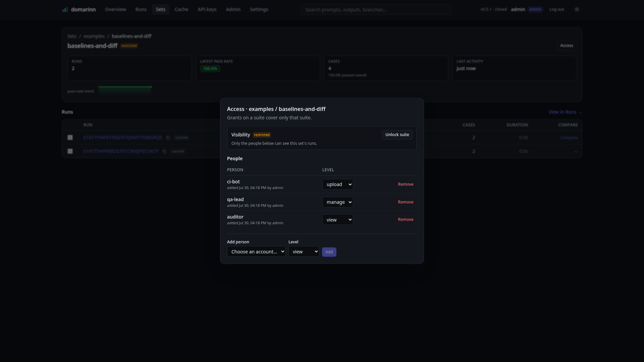The image size is (644, 362).
Task: Open run 01KYTN4F6M2G761CWXJPEC9A7Y link
Action: tap(121, 151)
